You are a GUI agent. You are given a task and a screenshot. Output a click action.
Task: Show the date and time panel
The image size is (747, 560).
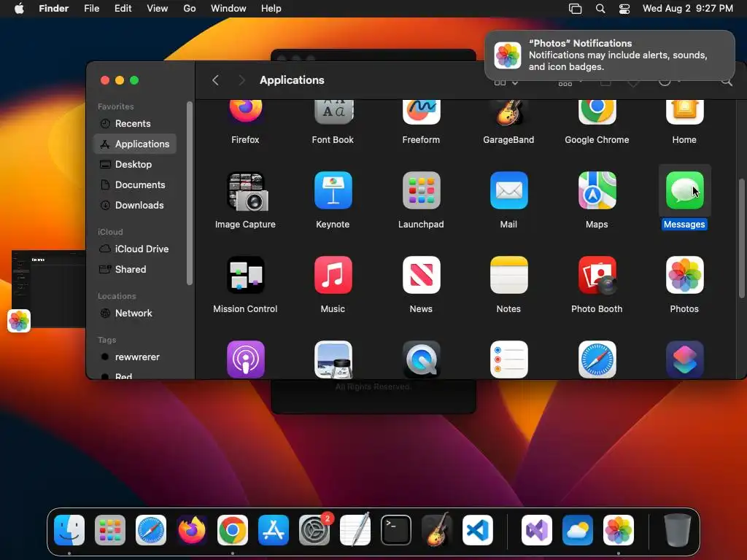[687, 9]
